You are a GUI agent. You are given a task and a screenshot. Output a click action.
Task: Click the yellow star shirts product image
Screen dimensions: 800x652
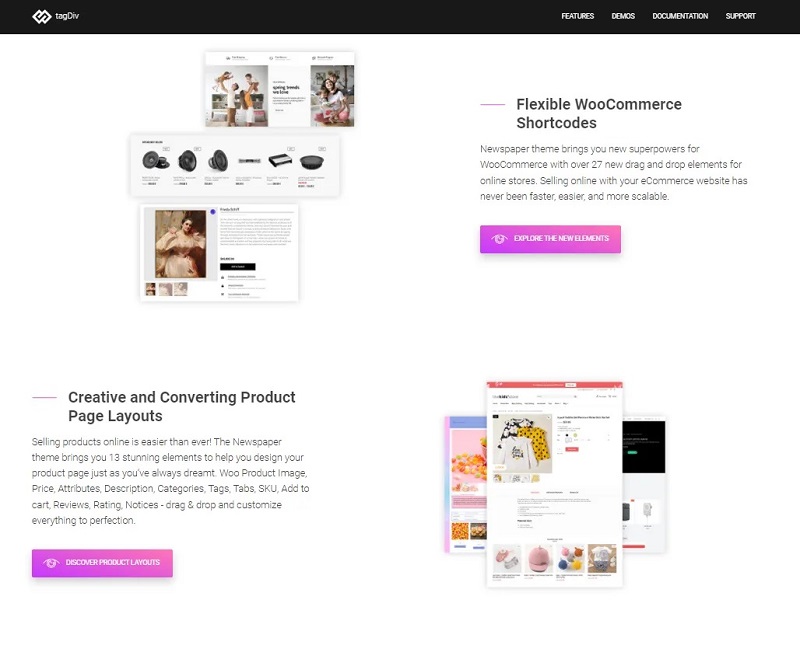point(522,443)
